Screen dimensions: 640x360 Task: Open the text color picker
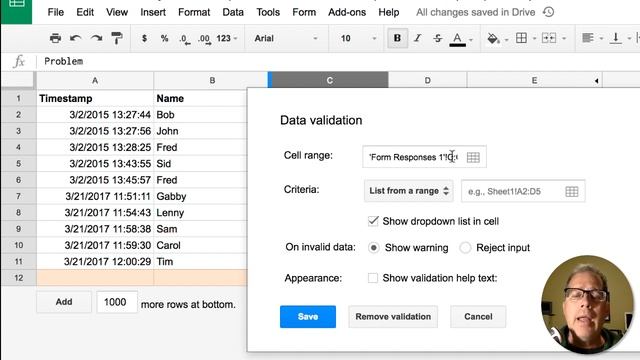pos(458,39)
